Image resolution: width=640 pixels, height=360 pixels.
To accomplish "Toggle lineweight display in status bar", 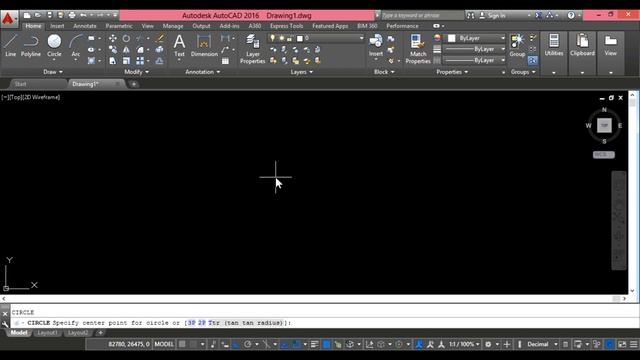I will pyautogui.click(x=314, y=344).
